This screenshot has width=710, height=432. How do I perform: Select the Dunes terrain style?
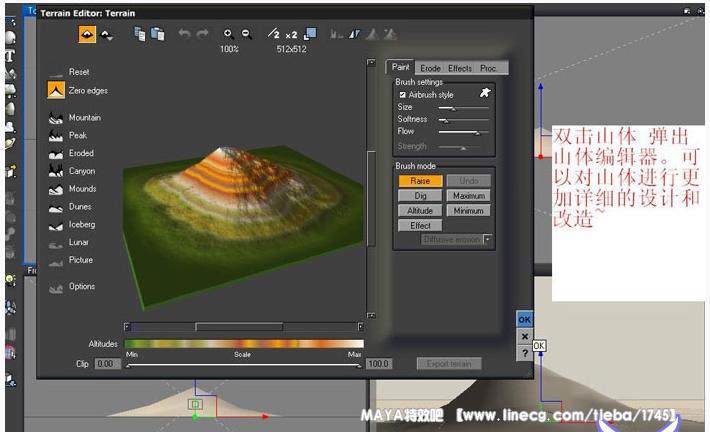pos(57,207)
